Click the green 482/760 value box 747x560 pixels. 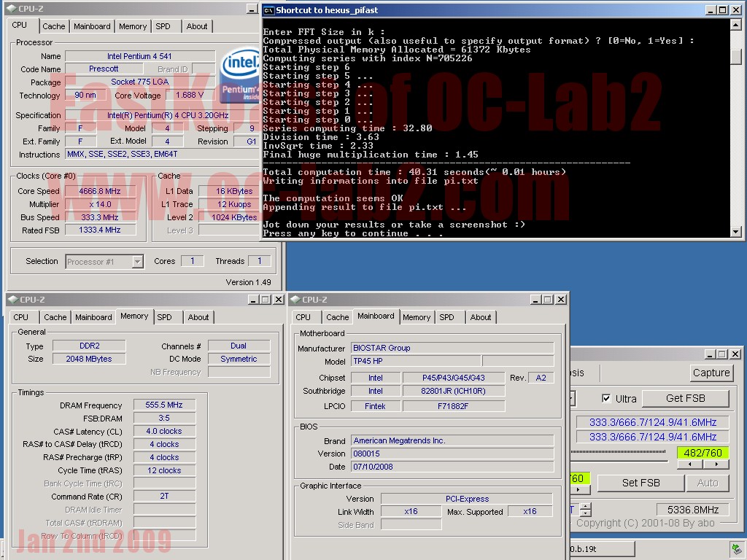[703, 453]
